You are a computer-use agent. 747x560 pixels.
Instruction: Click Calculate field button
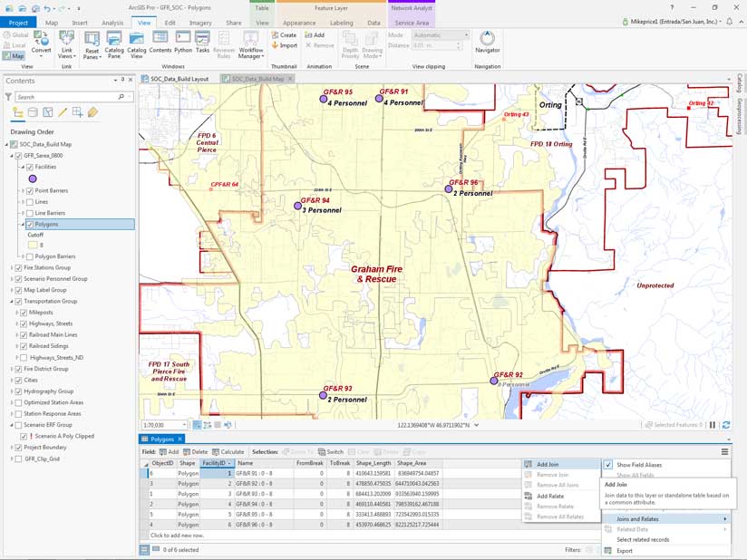click(228, 451)
